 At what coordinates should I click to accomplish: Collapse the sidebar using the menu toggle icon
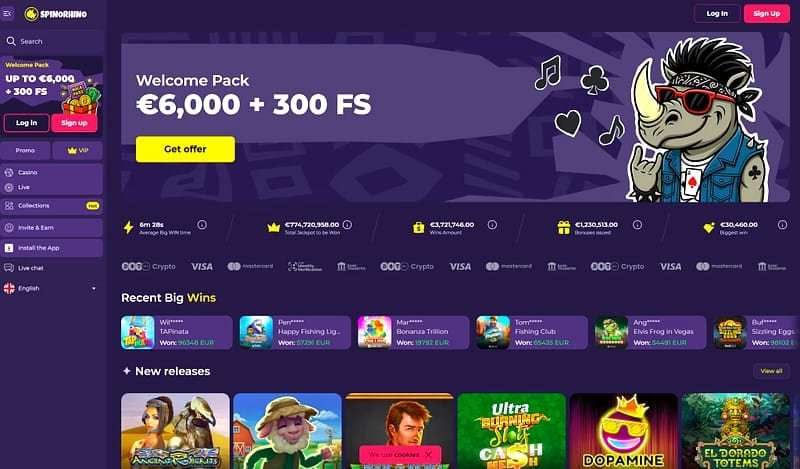tap(7, 14)
